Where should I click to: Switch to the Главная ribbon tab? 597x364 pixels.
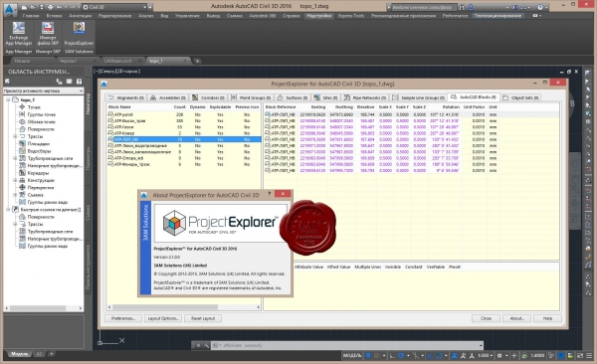(x=31, y=16)
